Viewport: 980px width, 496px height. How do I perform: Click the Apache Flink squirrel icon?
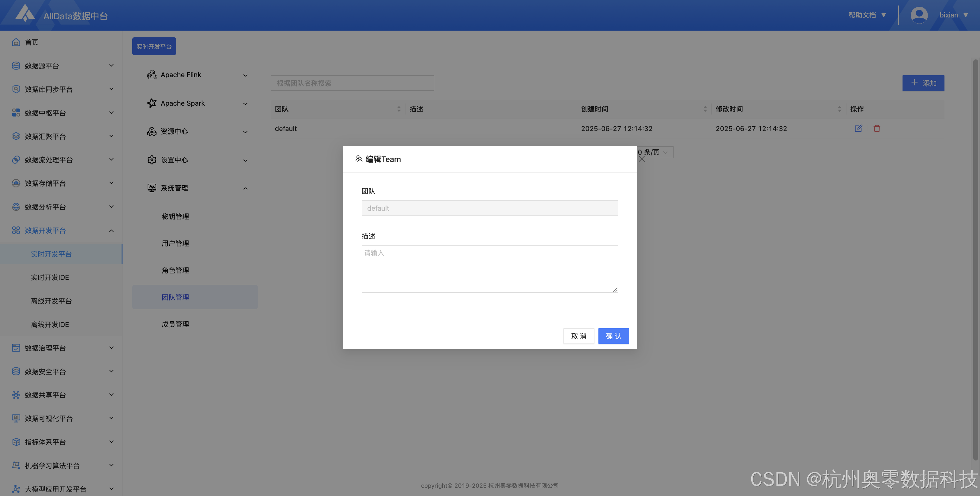click(152, 75)
